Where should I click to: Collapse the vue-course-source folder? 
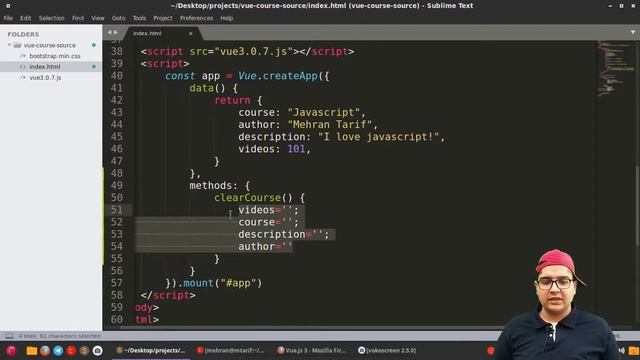[9, 45]
